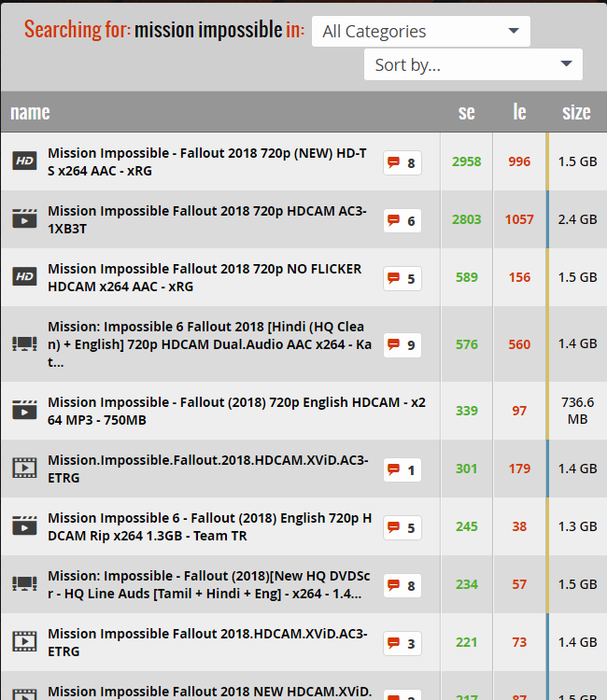Image resolution: width=607 pixels, height=700 pixels.
Task: Open the Fallout 2018 NEW HDCAM.XViD torrent link
Action: tap(209, 692)
